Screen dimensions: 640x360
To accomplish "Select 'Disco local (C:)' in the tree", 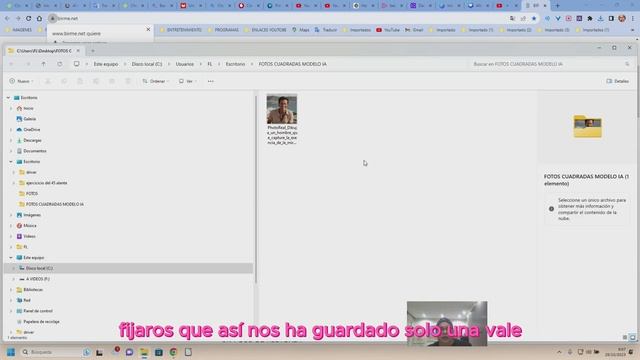I will point(39,268).
